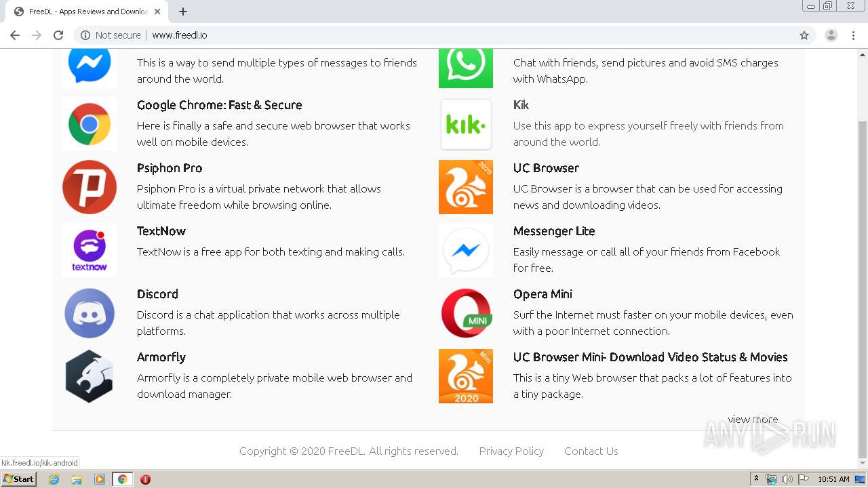Open the Discord app icon

pyautogui.click(x=90, y=313)
